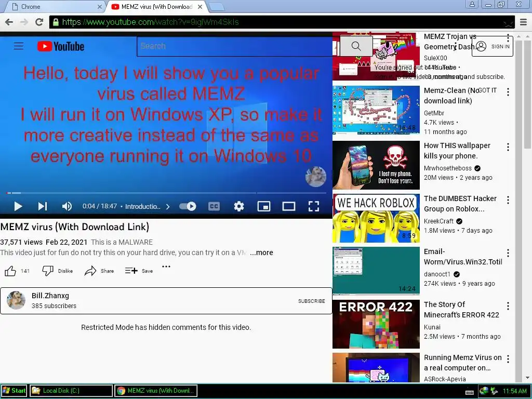
Task: Go to YouTube home logo
Action: click(61, 46)
